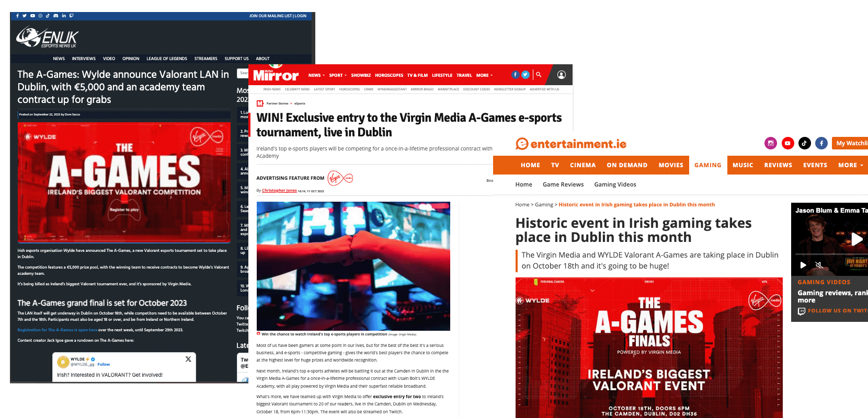Viewport: 868px width, 418px height.
Task: Open Irish Mirror's Twitter icon
Action: pyautogui.click(x=526, y=75)
